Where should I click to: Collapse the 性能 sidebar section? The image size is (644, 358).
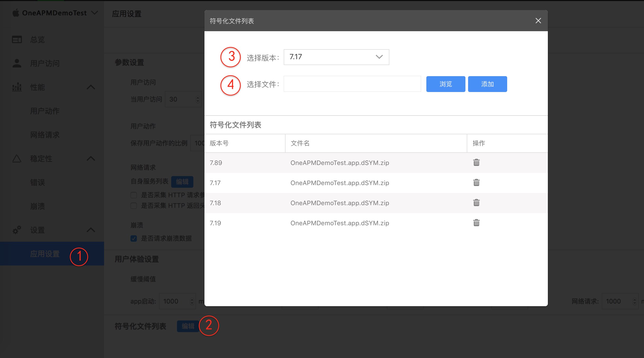[91, 87]
